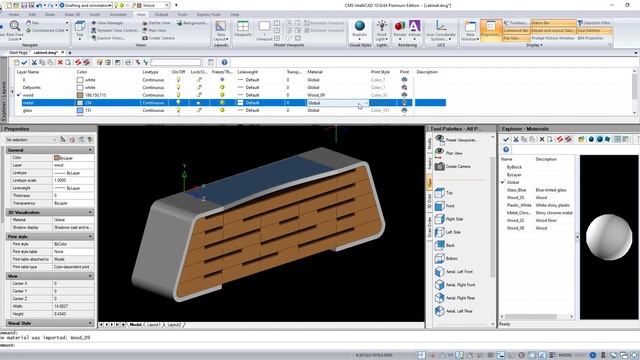The image size is (640, 360).
Task: Click Create Camera in Tool Palettes
Action: 452,167
